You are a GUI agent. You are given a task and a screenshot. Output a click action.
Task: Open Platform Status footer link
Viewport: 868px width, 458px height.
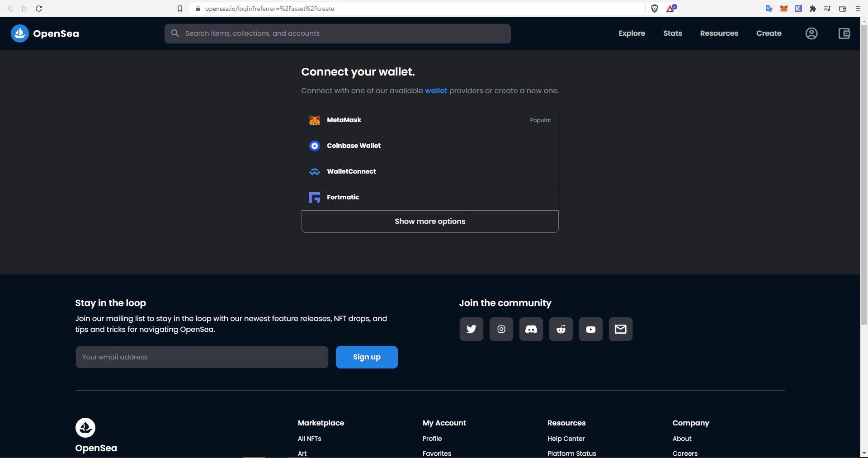coord(572,453)
